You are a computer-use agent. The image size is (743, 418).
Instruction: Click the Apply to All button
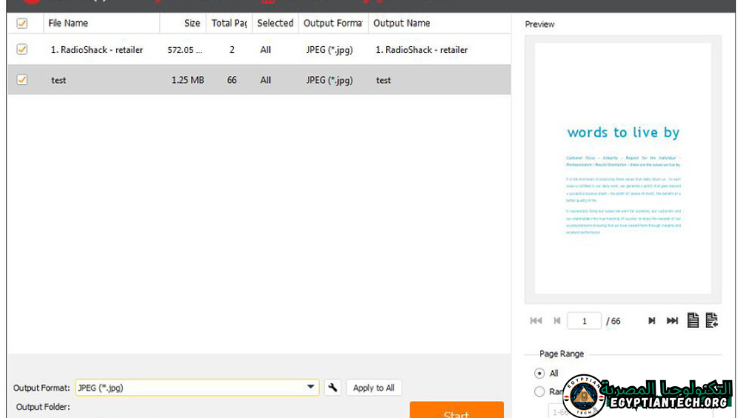click(x=374, y=388)
